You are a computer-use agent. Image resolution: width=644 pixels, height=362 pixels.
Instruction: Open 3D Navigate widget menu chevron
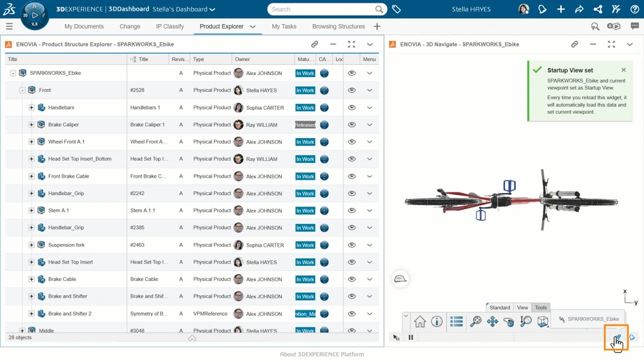pyautogui.click(x=630, y=44)
